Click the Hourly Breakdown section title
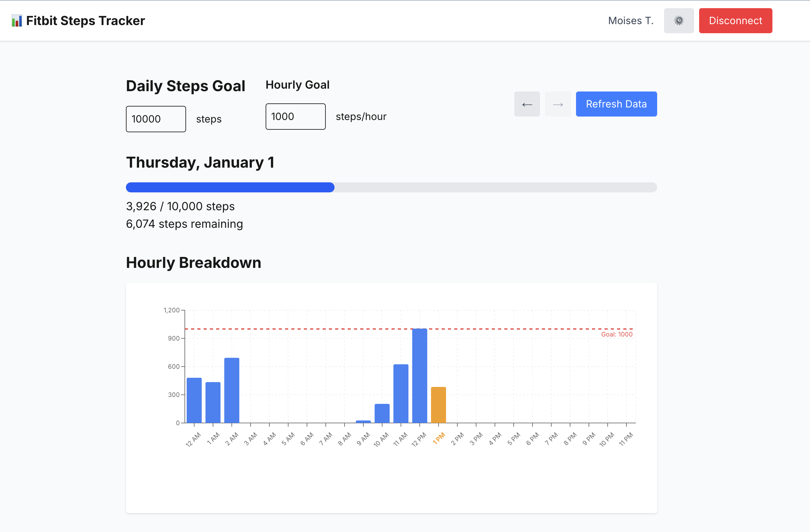Image resolution: width=810 pixels, height=532 pixels. click(193, 263)
